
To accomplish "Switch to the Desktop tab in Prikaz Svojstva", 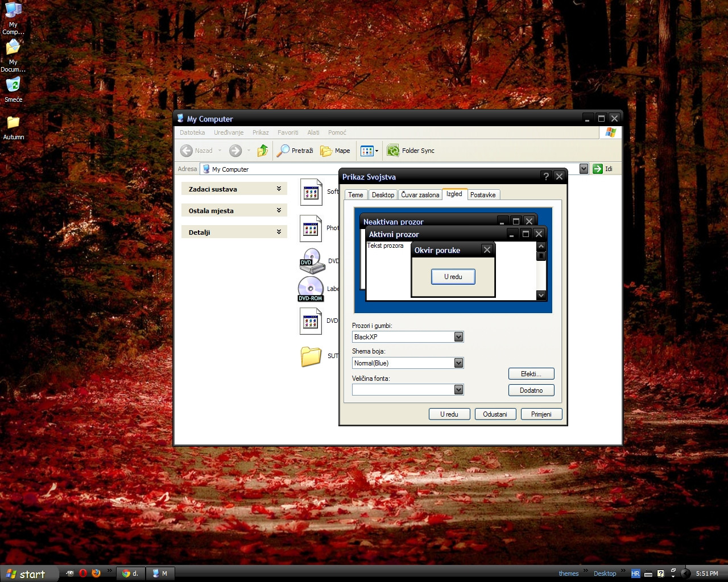I will tap(383, 195).
